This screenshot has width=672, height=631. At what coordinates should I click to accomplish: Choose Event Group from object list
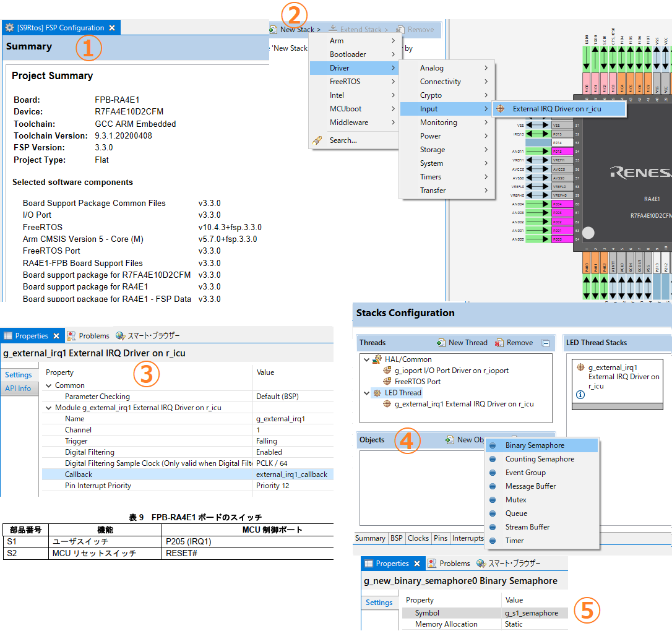click(541, 473)
